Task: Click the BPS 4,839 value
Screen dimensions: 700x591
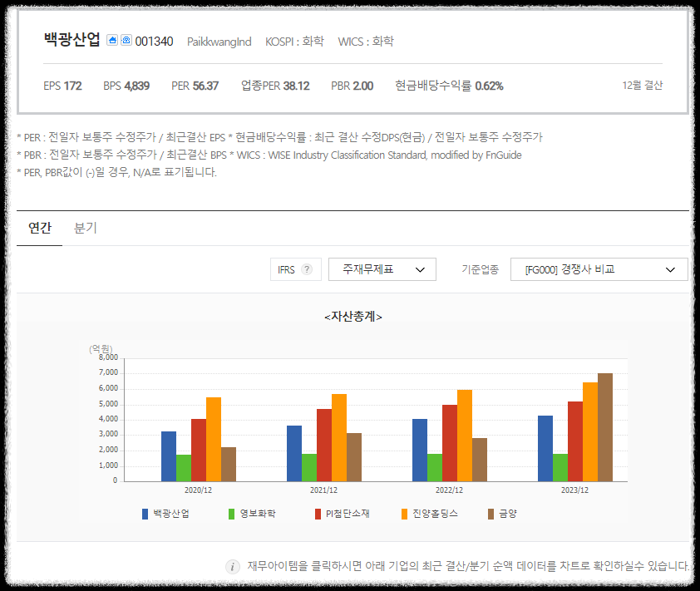Action: (126, 86)
